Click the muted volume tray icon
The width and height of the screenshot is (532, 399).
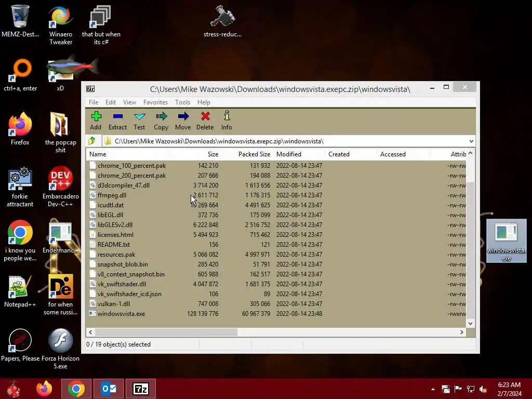click(x=483, y=389)
